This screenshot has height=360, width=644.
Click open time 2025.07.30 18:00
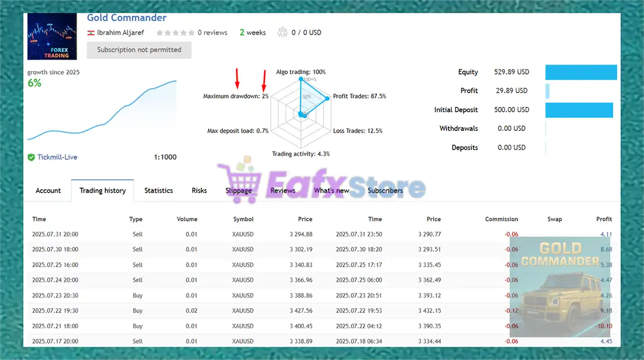click(55, 249)
